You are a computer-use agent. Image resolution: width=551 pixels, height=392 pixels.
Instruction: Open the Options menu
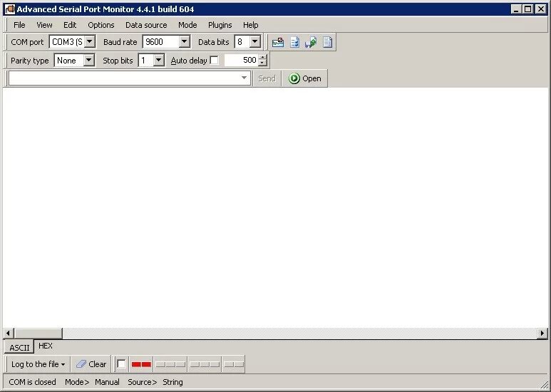(101, 25)
